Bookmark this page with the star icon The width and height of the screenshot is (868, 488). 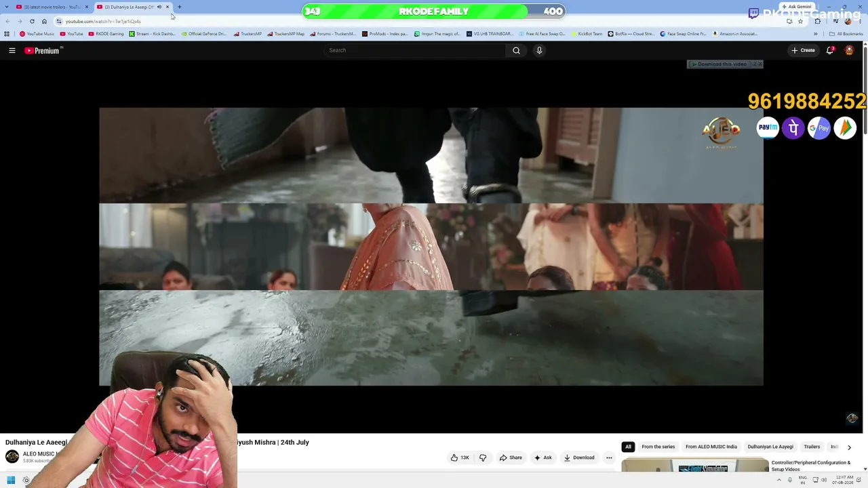click(x=800, y=21)
